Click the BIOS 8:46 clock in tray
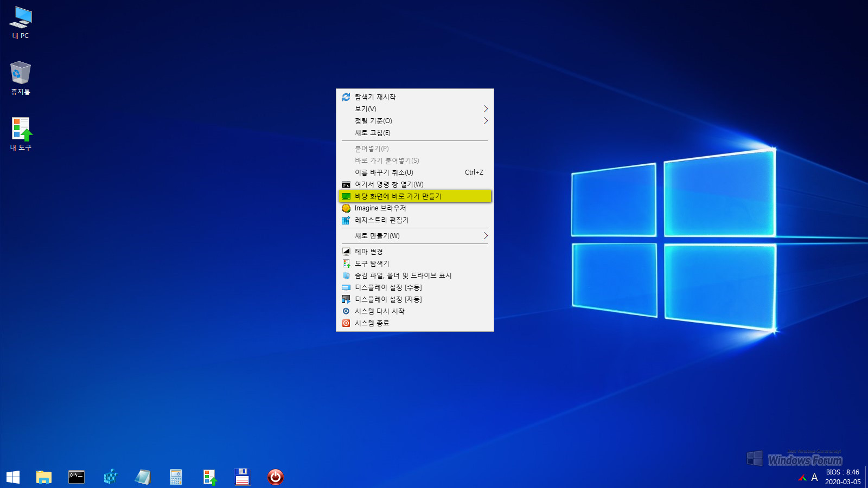Viewport: 868px width, 488px height. 843,472
